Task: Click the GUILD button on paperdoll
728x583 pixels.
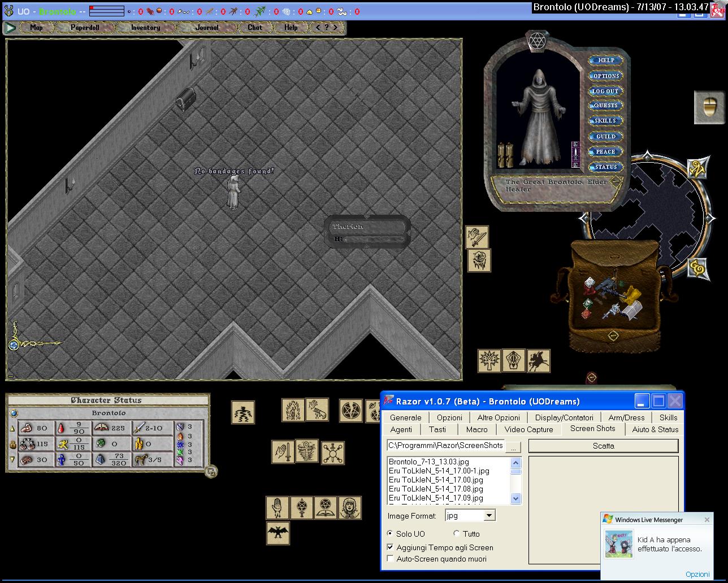Action: tap(605, 136)
